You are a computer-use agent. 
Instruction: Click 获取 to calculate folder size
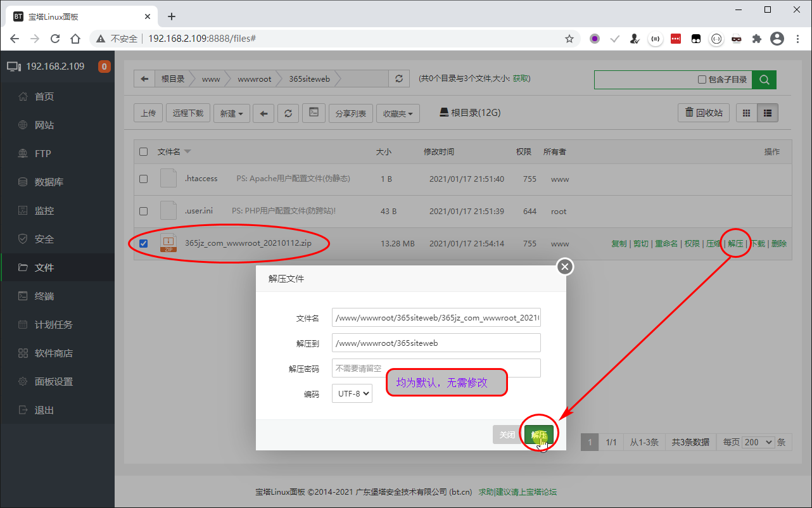pyautogui.click(x=521, y=79)
